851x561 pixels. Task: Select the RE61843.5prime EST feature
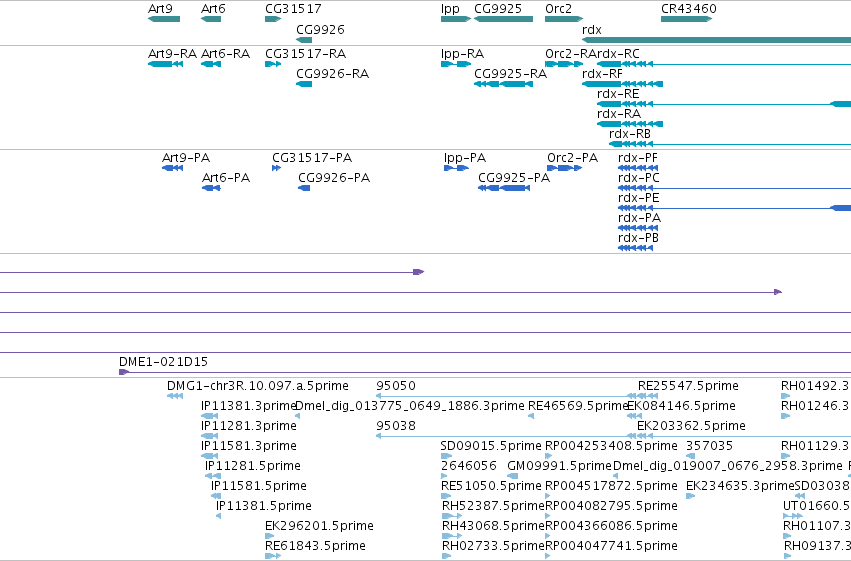[x=273, y=556]
